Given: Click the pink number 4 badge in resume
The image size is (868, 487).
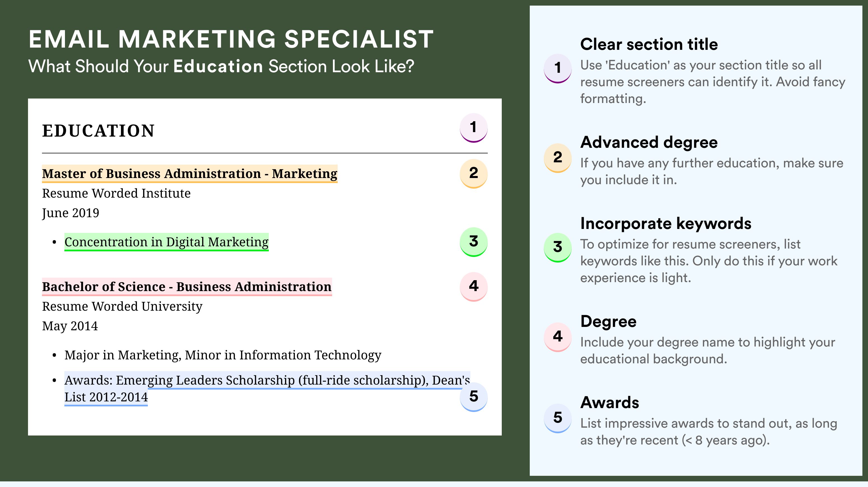Looking at the screenshot, I should coord(473,287).
